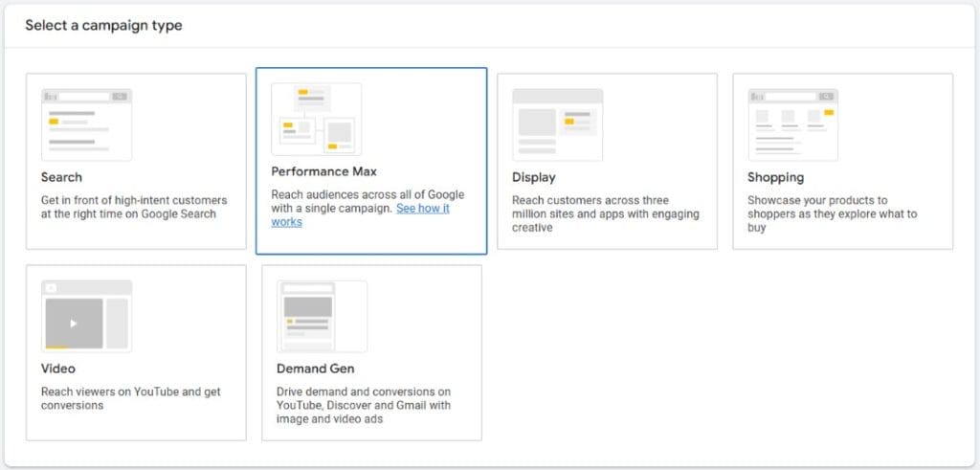This screenshot has width=980, height=470.
Task: Click the 'Select a campaign type' heading
Action: 103,26
